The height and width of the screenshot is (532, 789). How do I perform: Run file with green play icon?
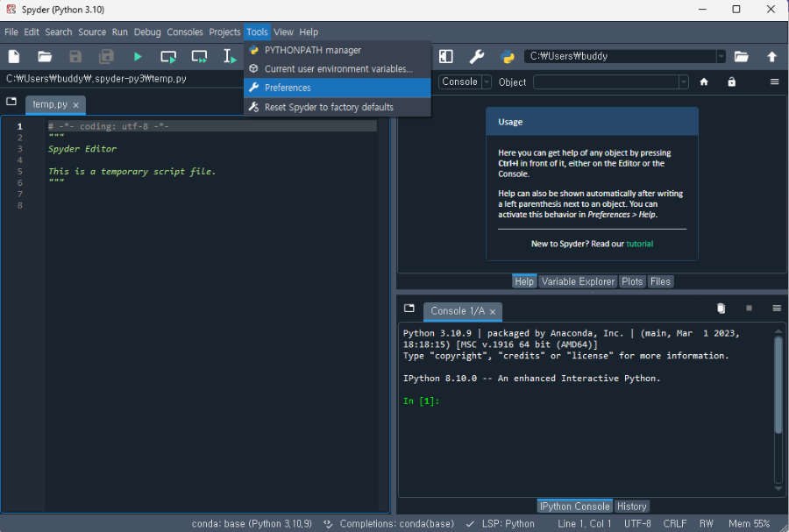click(138, 57)
